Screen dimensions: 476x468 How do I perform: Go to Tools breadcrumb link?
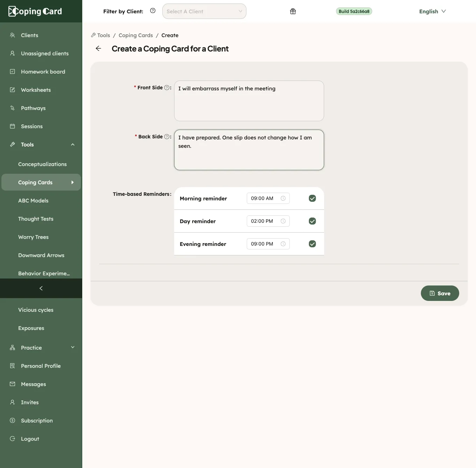[100, 35]
